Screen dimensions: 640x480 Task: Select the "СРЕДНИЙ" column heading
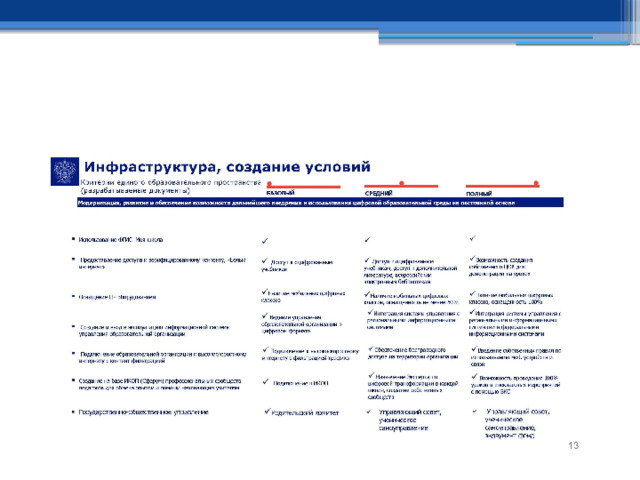point(378,193)
